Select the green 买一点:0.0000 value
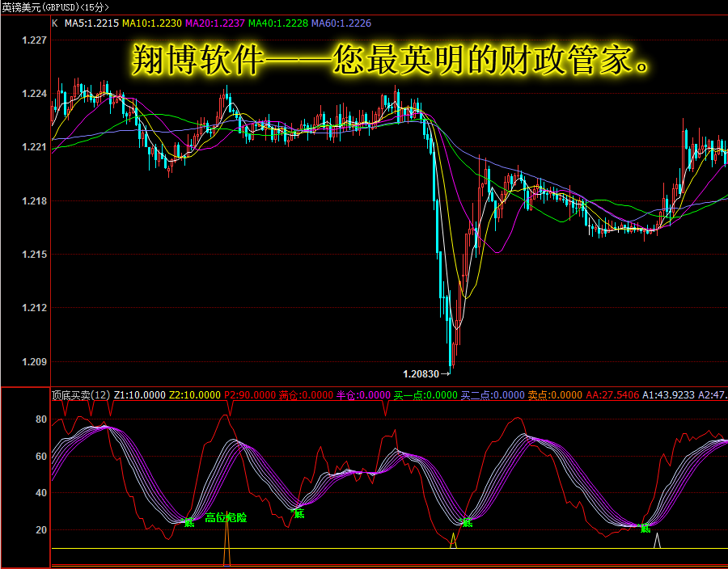The image size is (728, 569). 425,395
